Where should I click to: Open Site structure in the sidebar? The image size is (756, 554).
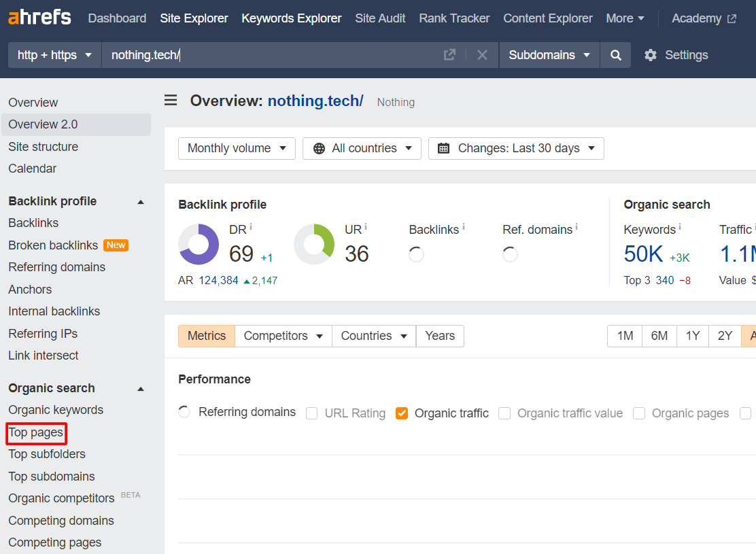coord(43,147)
